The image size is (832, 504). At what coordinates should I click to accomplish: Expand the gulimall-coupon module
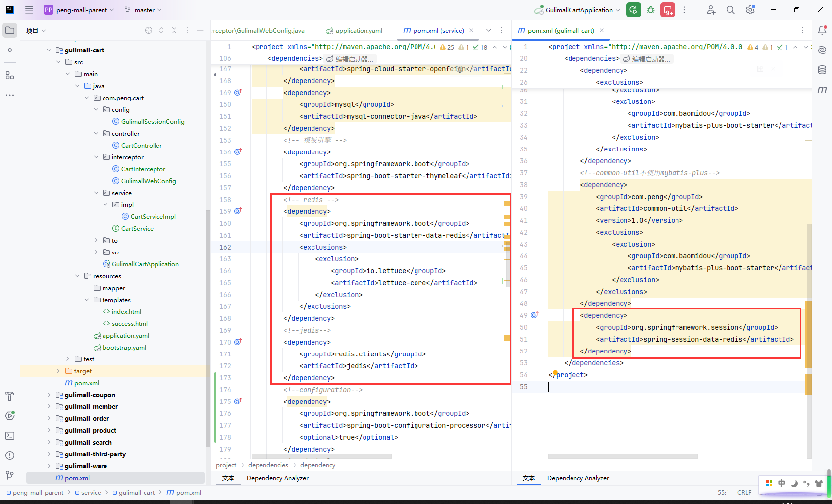tap(49, 395)
